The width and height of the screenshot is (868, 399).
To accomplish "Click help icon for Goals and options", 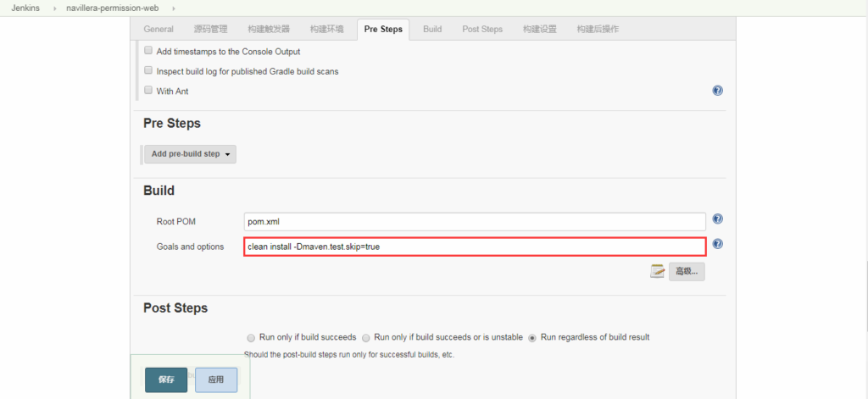I will 718,244.
